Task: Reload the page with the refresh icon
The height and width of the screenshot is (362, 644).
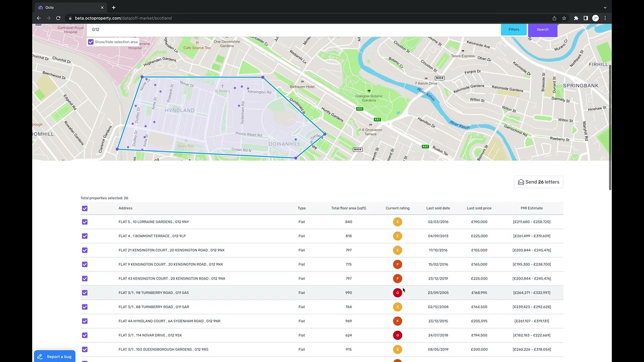Action: click(58, 18)
